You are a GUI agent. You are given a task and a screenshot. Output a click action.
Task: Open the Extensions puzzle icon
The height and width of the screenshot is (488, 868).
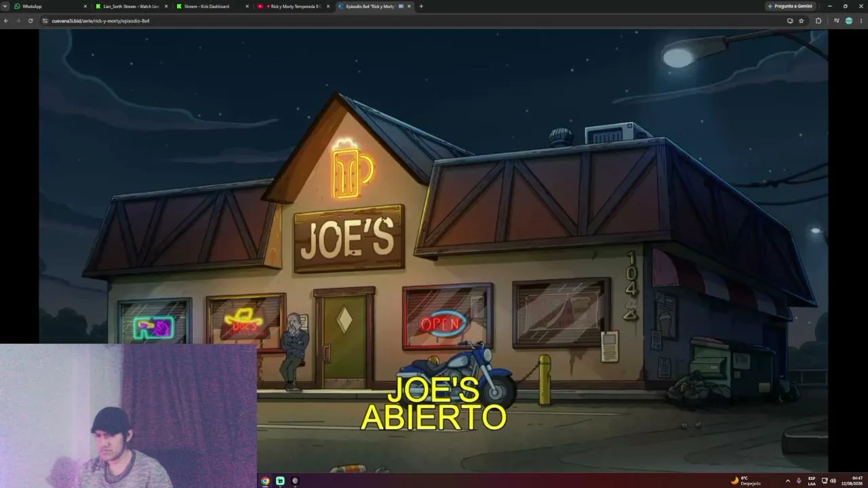[818, 21]
